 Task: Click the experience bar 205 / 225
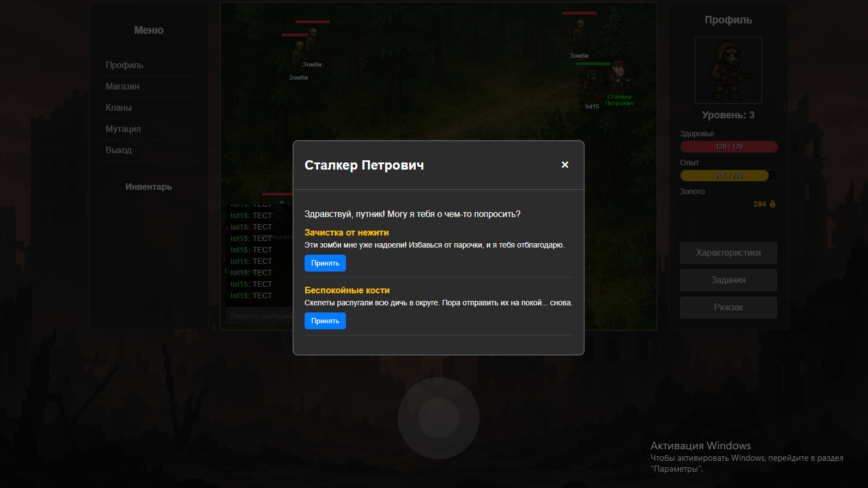pos(728,176)
